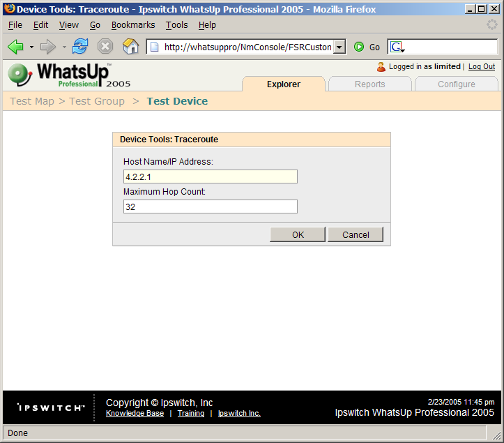
Task: Cancel the traceroute dialog
Action: click(356, 234)
